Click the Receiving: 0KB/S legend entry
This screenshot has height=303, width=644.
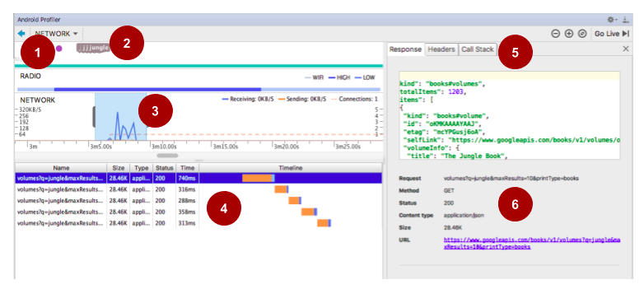coord(248,99)
